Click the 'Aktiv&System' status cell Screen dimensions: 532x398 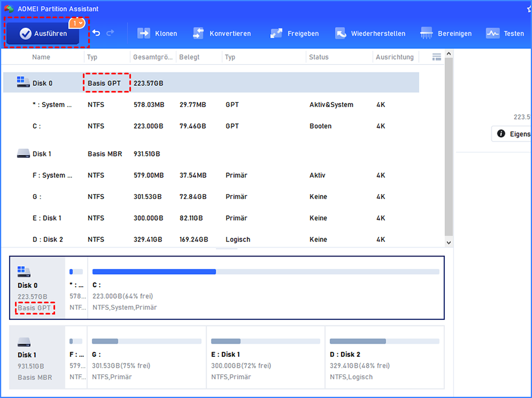click(x=331, y=105)
